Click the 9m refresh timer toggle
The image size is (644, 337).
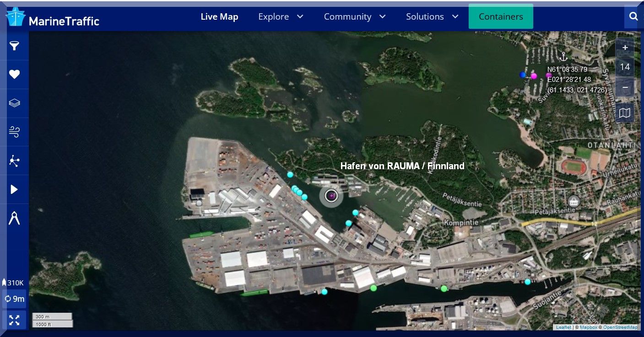14,299
